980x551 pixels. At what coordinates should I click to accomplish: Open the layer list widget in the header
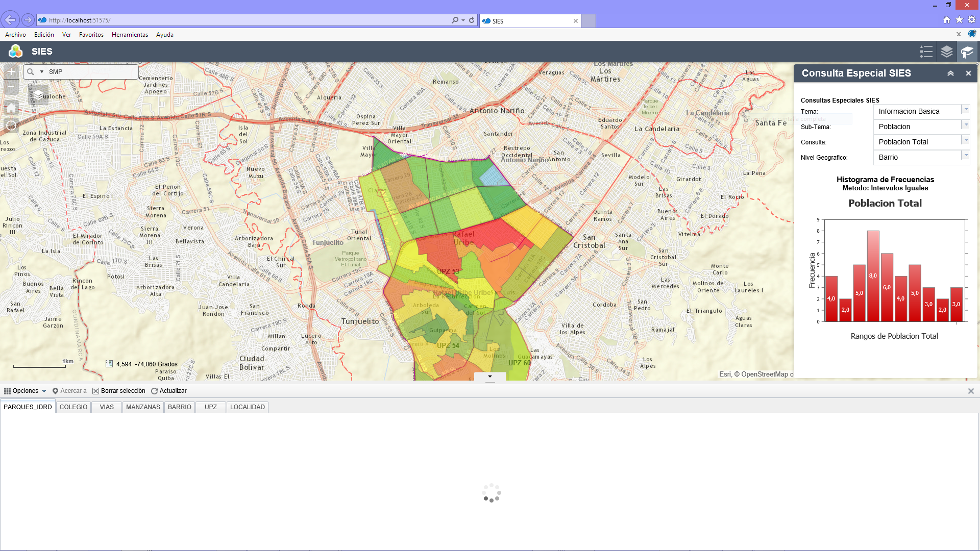[x=947, y=52]
